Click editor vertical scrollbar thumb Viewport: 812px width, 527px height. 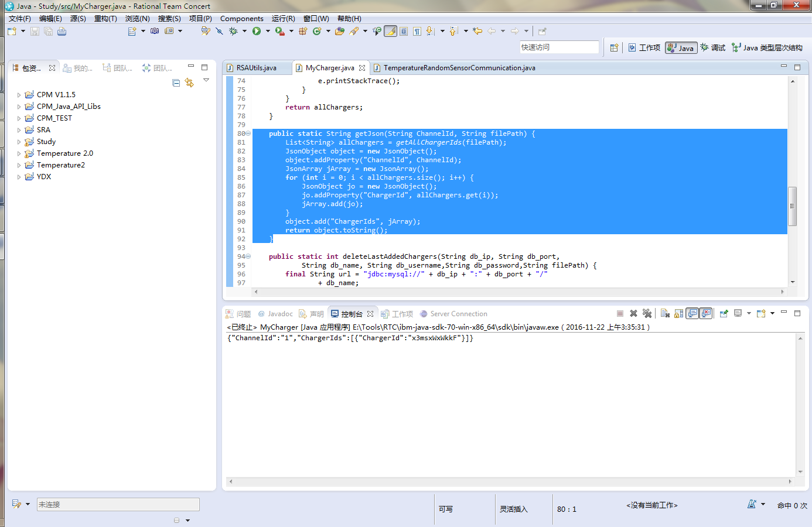[792, 206]
